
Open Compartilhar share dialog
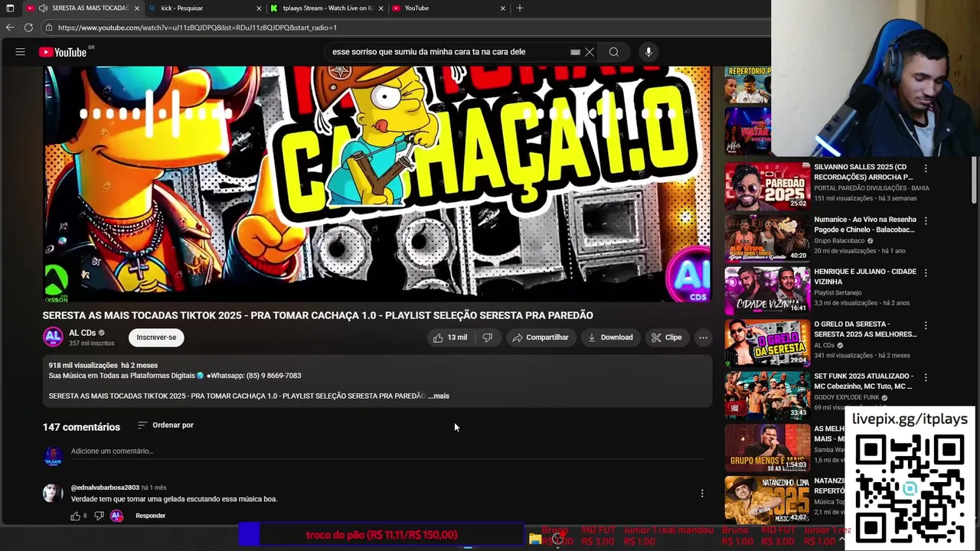tap(541, 337)
